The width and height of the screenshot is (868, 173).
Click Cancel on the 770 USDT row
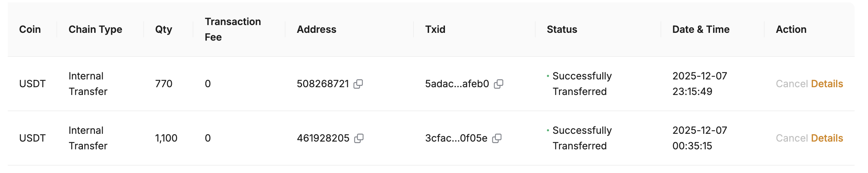point(791,84)
